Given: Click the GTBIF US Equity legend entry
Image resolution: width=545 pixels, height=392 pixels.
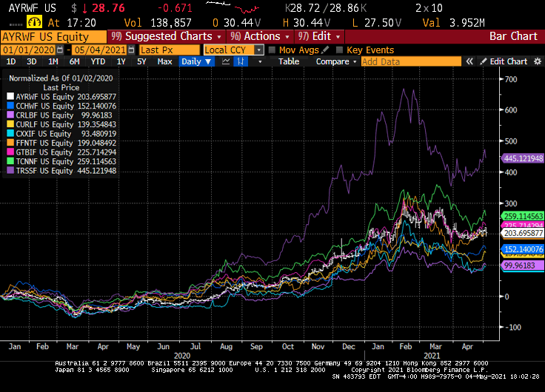Looking at the screenshot, I should 61,152.
